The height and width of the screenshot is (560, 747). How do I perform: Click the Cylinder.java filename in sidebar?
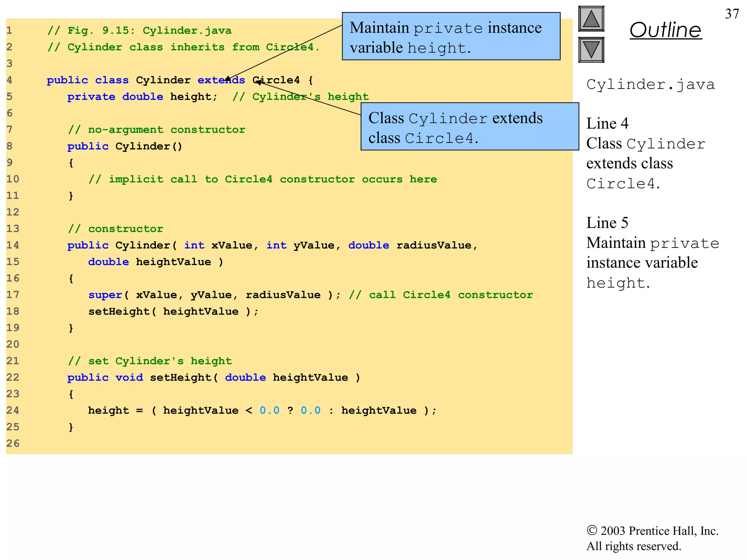click(650, 85)
